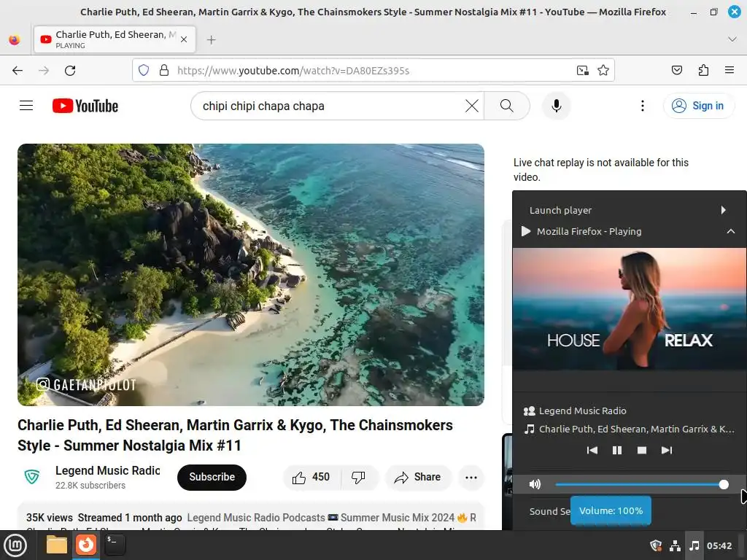The height and width of the screenshot is (560, 747).
Task: Click '22.8K subscribers' text
Action: click(x=90, y=485)
